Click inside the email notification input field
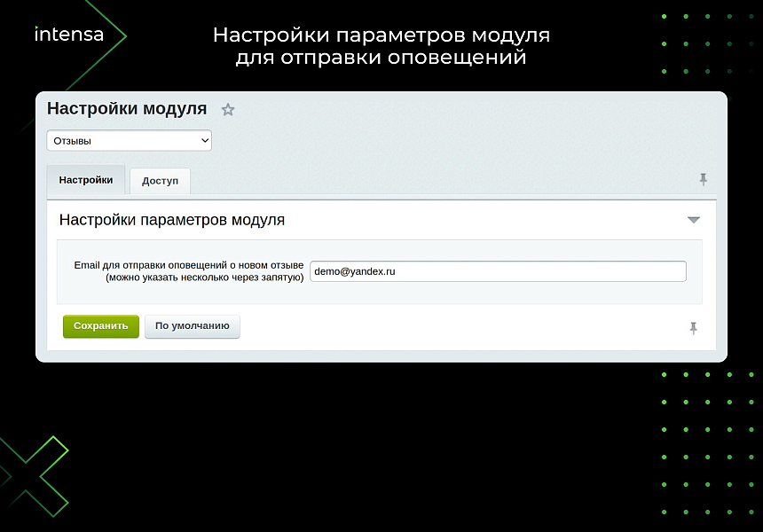This screenshot has width=763, height=532. pyautogui.click(x=497, y=271)
